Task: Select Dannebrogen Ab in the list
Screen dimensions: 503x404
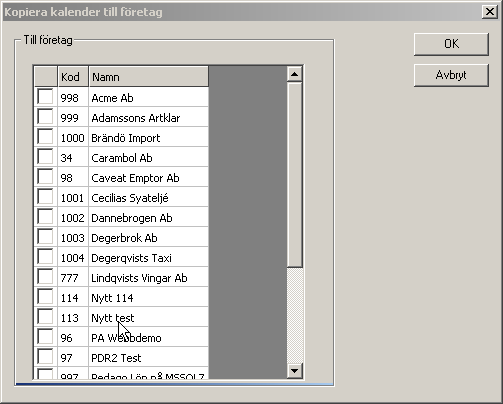Action: coord(149,217)
